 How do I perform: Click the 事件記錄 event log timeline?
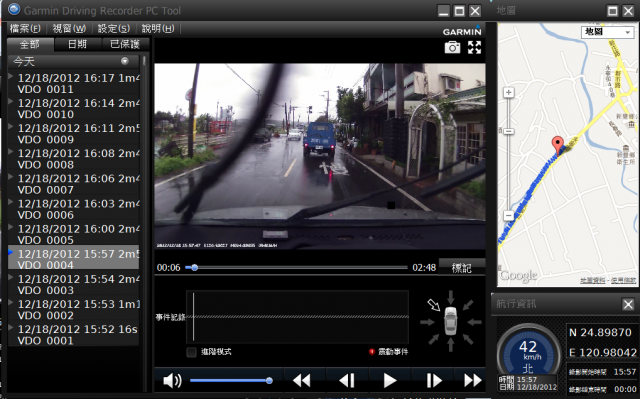(x=298, y=317)
